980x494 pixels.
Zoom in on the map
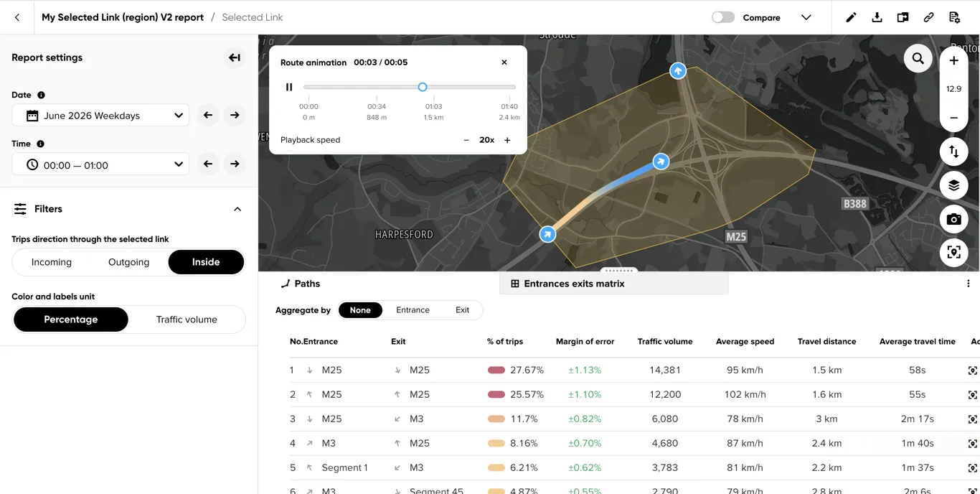coord(953,61)
